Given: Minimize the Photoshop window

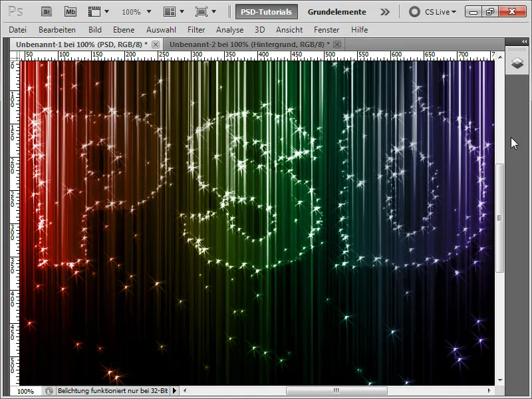Looking at the screenshot, I should [x=473, y=12].
